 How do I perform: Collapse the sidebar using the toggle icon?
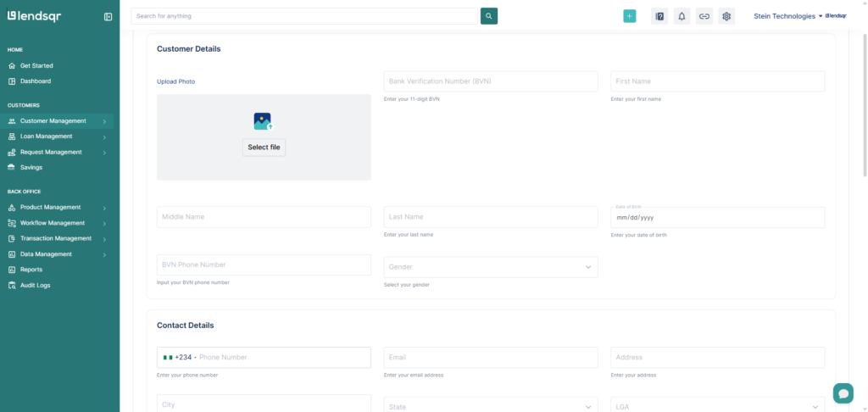(108, 16)
